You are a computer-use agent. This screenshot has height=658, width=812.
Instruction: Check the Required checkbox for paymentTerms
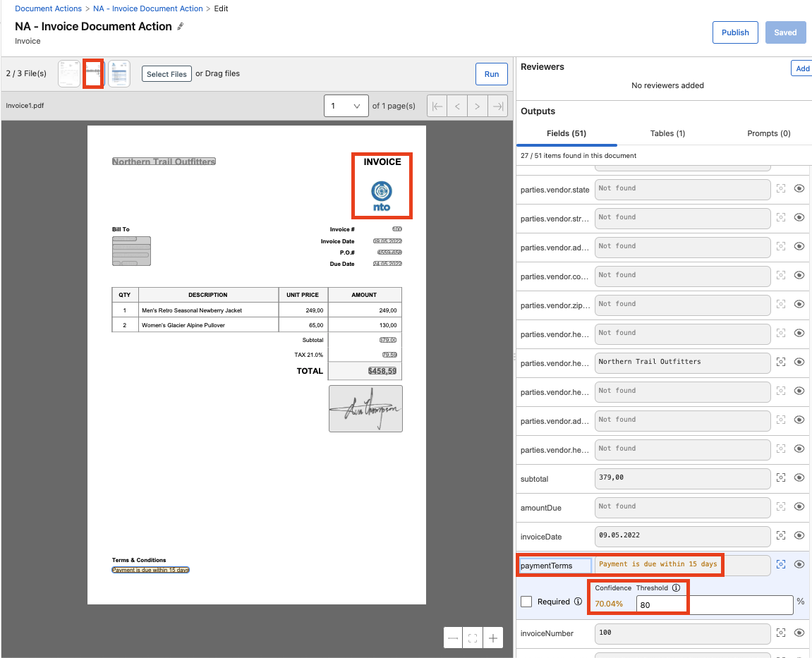pos(526,602)
